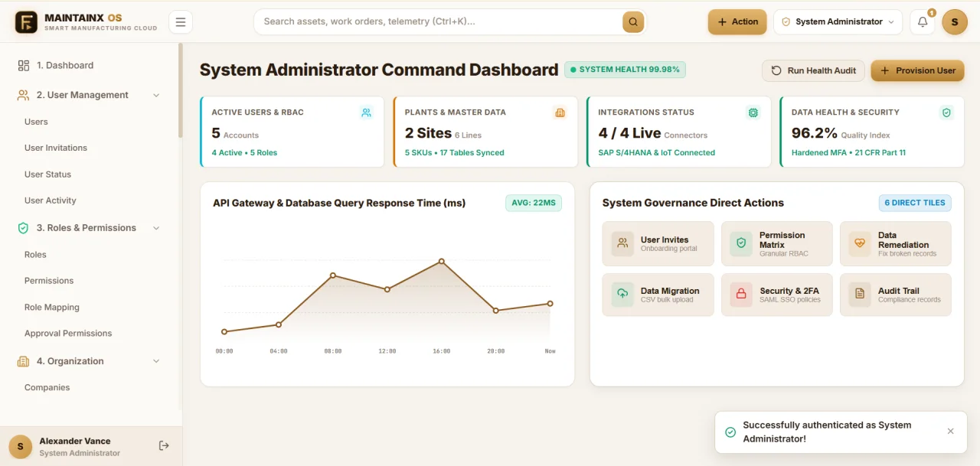Click the AVG: 22MS badge
This screenshot has width=980, height=466.
[534, 203]
